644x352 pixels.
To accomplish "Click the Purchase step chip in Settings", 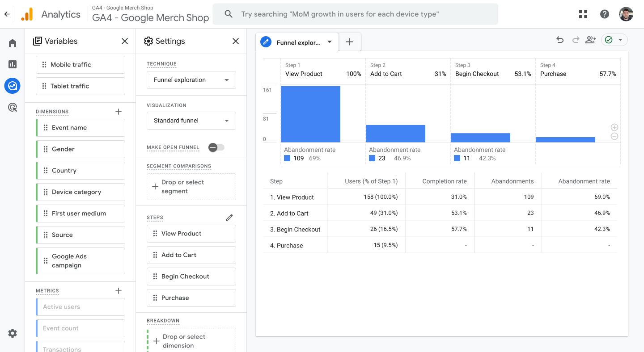I will coord(191,298).
